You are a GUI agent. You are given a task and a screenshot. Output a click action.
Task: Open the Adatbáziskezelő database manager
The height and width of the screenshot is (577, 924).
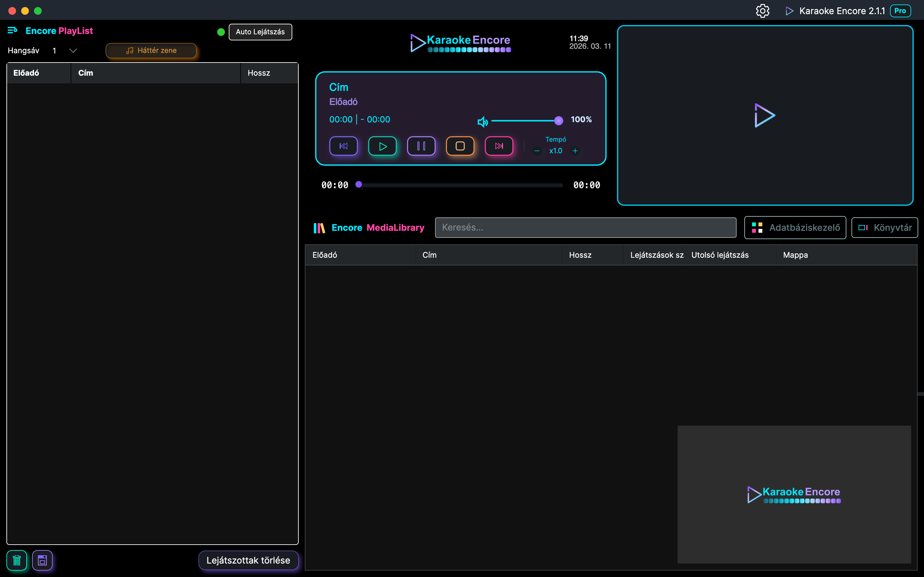(795, 228)
